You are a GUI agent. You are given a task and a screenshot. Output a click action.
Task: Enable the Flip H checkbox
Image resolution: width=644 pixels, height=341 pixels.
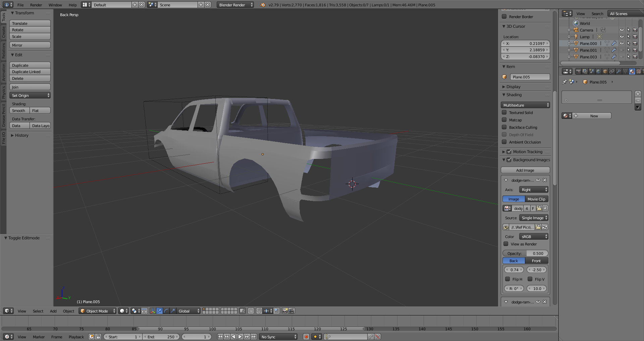507,279
